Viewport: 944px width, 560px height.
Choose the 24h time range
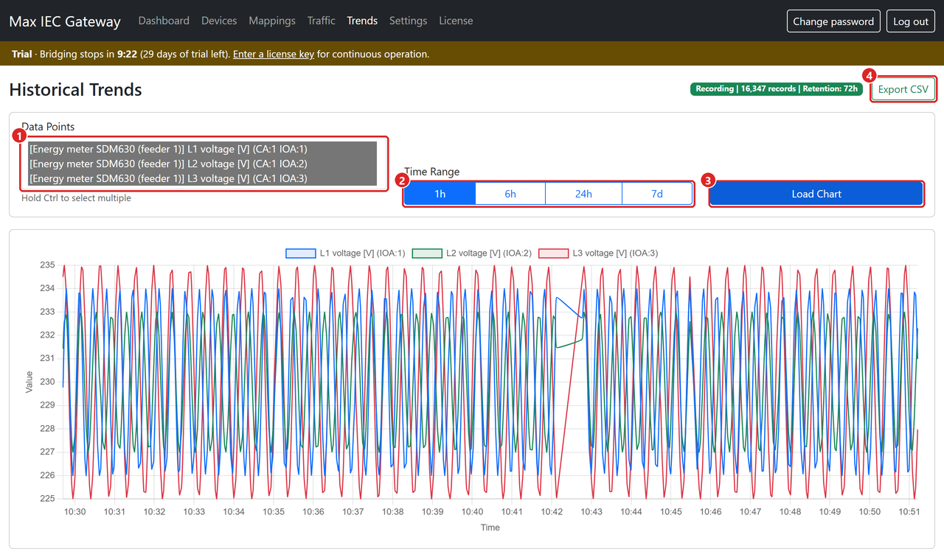tap(583, 194)
